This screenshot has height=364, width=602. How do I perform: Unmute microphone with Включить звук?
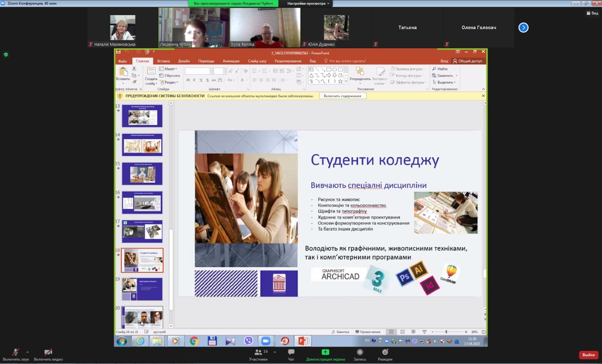coord(15,352)
